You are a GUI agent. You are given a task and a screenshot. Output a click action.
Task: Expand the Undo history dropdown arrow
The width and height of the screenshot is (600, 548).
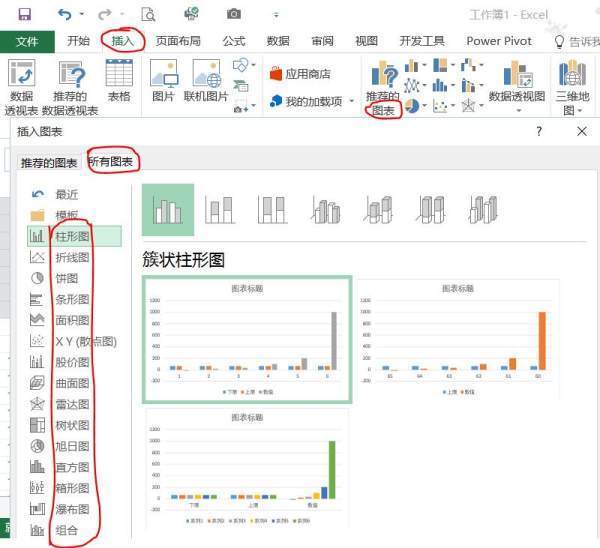tap(82, 15)
